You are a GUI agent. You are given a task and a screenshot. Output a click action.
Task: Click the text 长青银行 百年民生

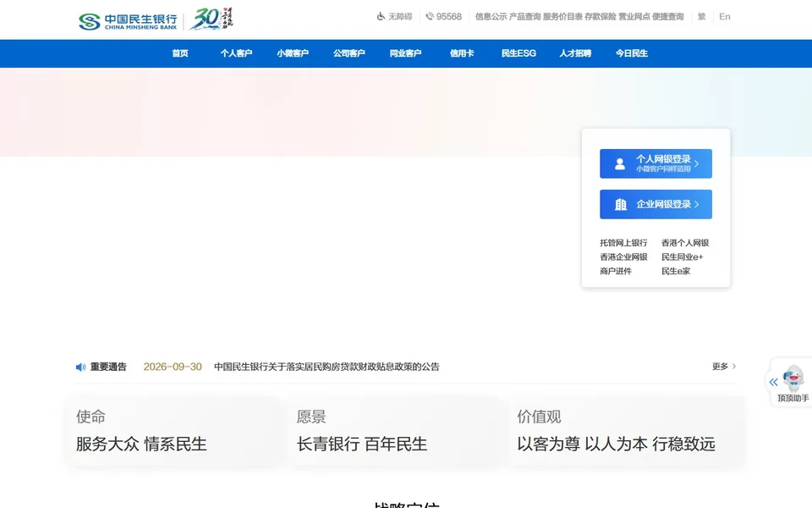click(x=362, y=444)
